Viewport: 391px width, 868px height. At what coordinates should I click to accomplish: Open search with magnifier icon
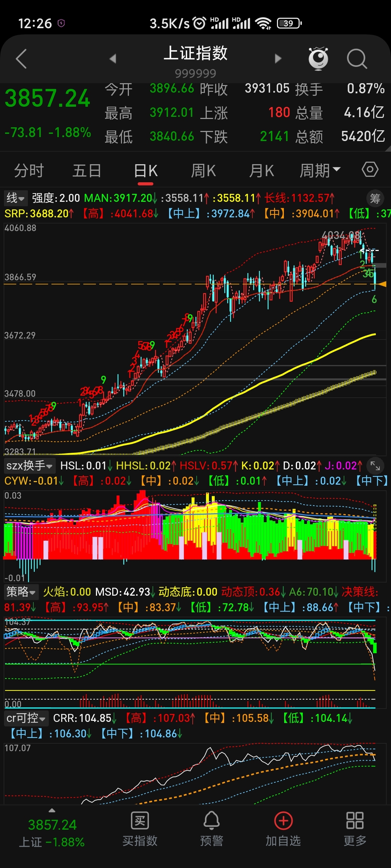(x=357, y=59)
